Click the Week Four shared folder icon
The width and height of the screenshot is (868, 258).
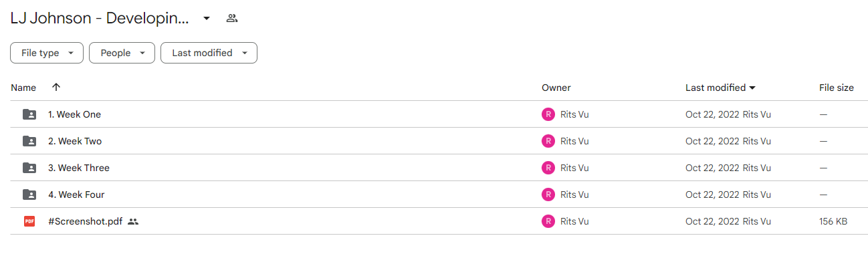pos(29,195)
